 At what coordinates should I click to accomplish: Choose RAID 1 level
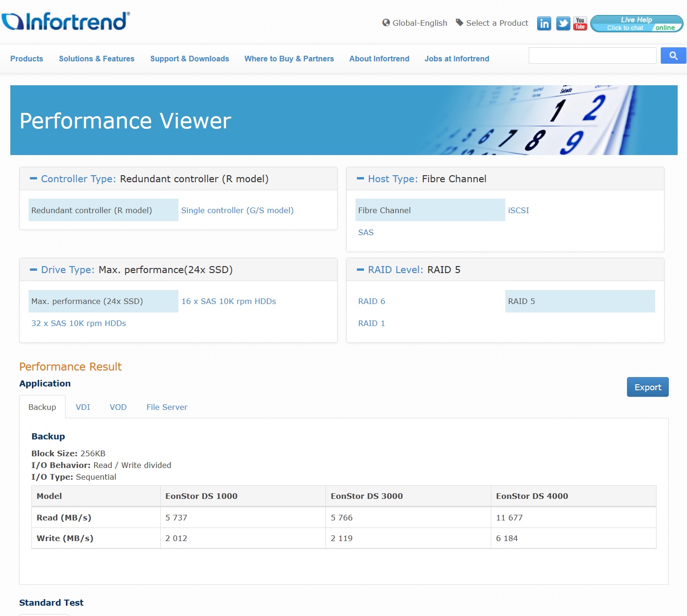[x=371, y=323]
